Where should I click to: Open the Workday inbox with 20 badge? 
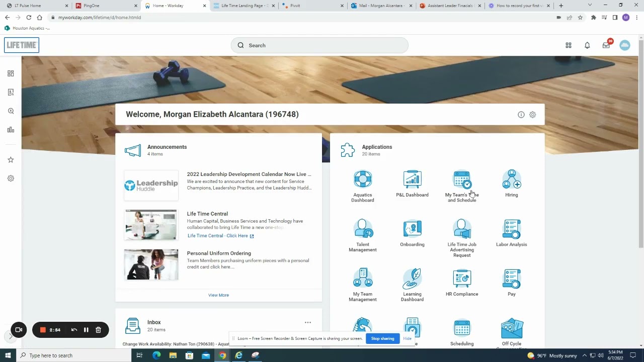click(606, 45)
